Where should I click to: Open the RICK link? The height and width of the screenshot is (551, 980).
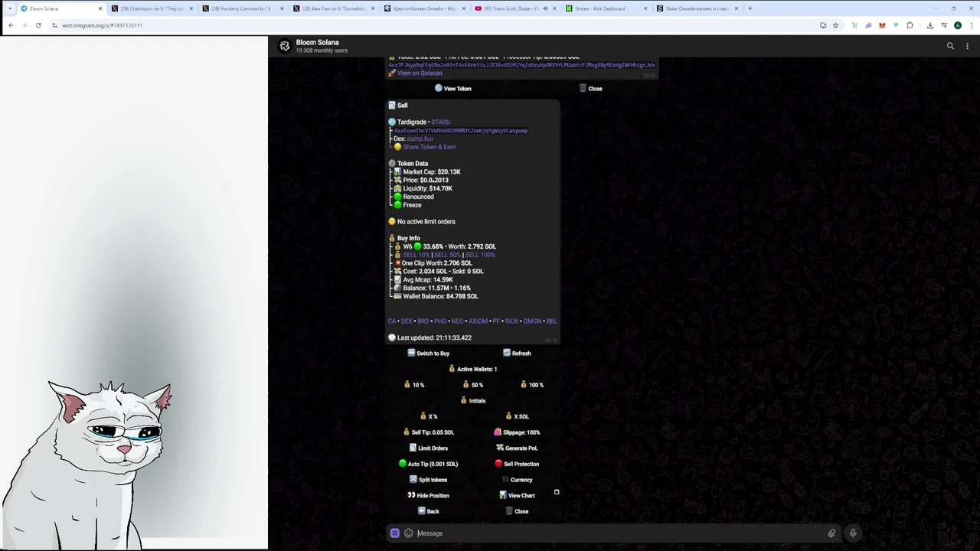pos(511,321)
